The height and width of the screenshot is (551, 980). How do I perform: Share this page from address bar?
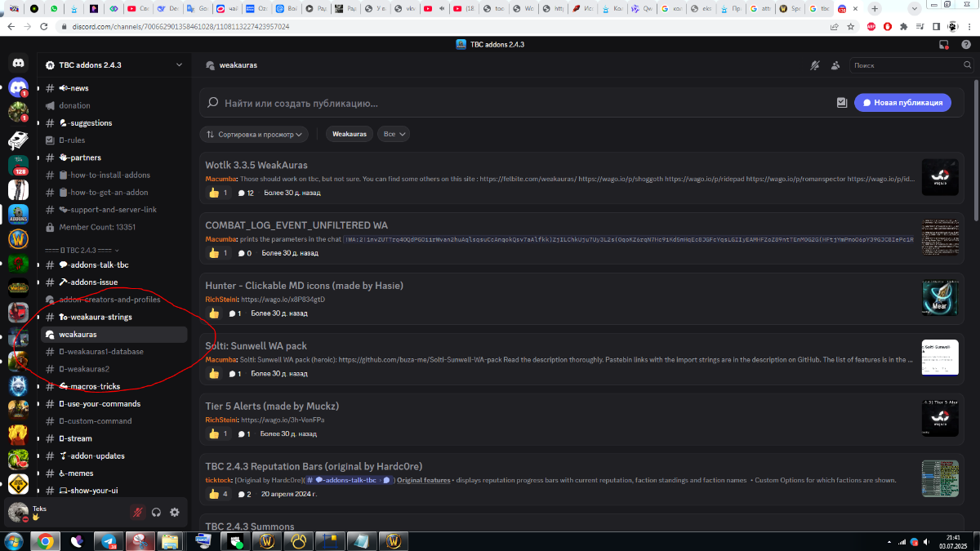click(834, 26)
